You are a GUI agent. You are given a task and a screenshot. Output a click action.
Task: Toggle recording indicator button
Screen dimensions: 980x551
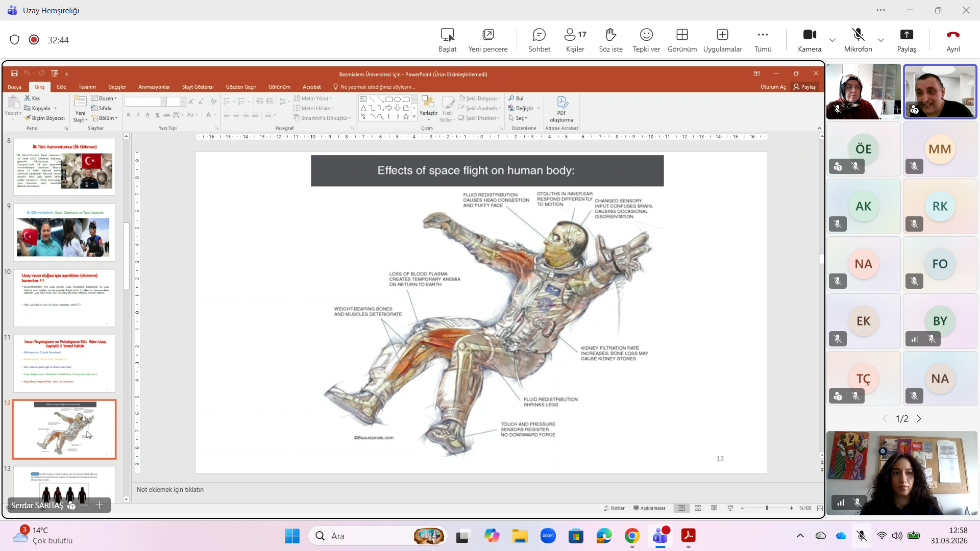click(34, 40)
